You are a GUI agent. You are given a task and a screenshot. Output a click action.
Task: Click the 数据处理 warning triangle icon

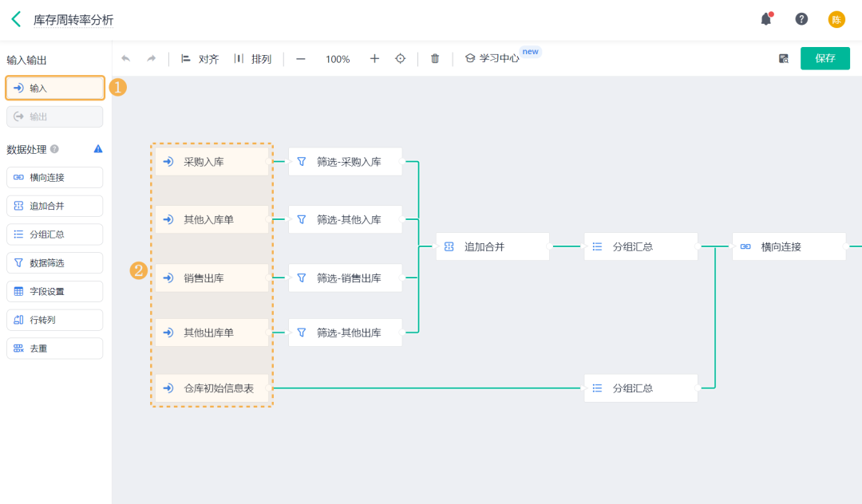(x=98, y=149)
